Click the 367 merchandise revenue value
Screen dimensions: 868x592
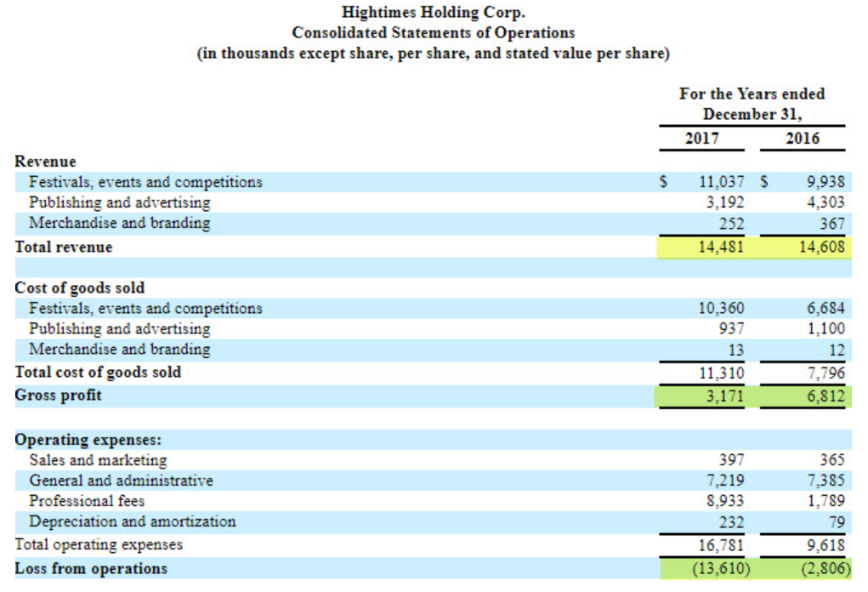point(832,224)
